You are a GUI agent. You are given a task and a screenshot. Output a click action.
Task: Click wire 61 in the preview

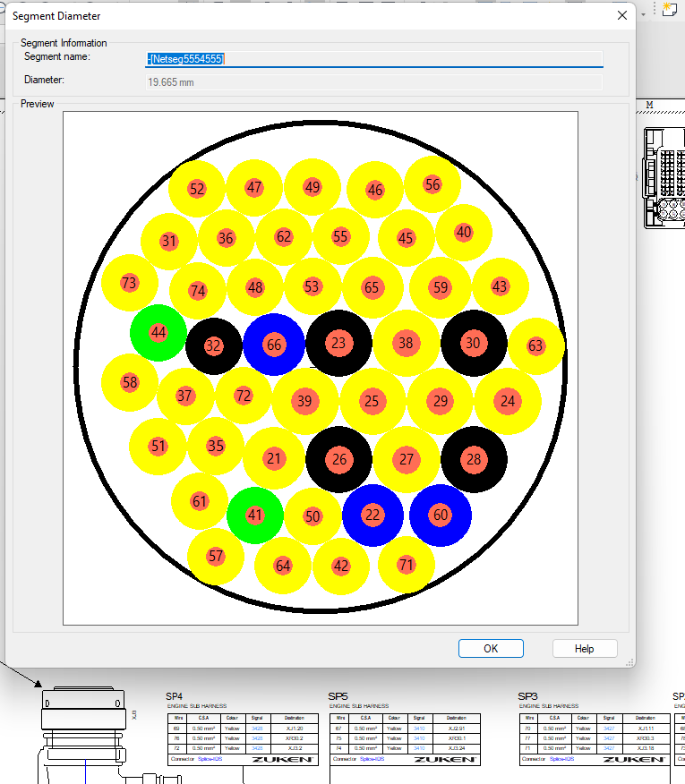coord(200,501)
